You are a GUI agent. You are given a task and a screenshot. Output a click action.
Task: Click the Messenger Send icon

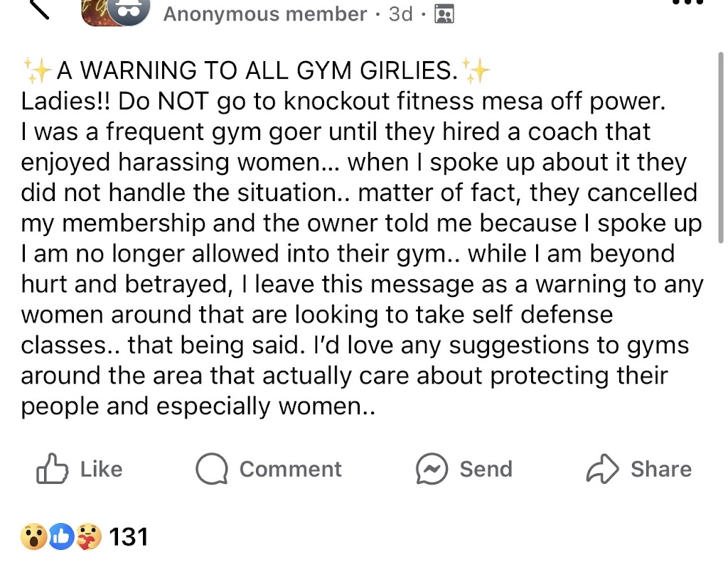[x=432, y=469]
